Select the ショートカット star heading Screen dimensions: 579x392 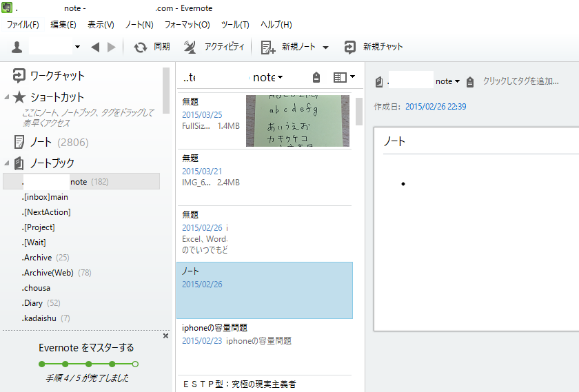[x=48, y=97]
